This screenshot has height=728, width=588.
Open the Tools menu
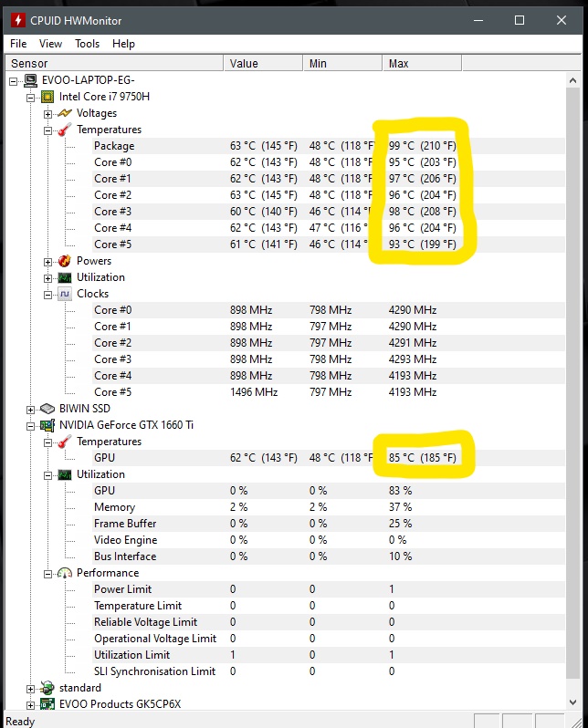[x=87, y=44]
